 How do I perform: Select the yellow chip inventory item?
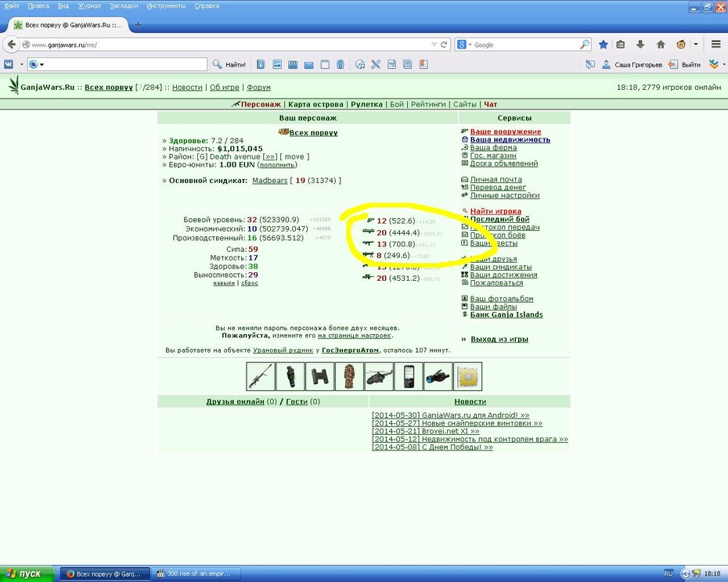click(x=467, y=376)
